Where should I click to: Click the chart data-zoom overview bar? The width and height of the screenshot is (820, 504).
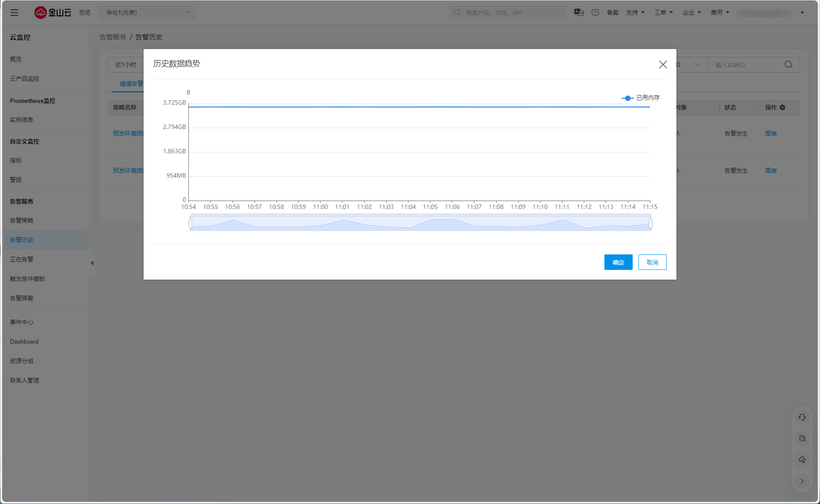click(421, 223)
